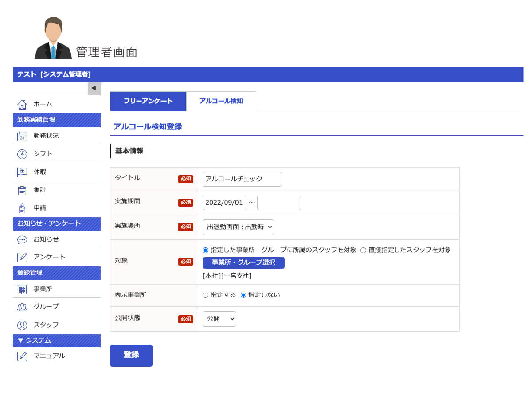Open マニュアル menu item
Screen dimensions: 532x399
tap(57, 356)
